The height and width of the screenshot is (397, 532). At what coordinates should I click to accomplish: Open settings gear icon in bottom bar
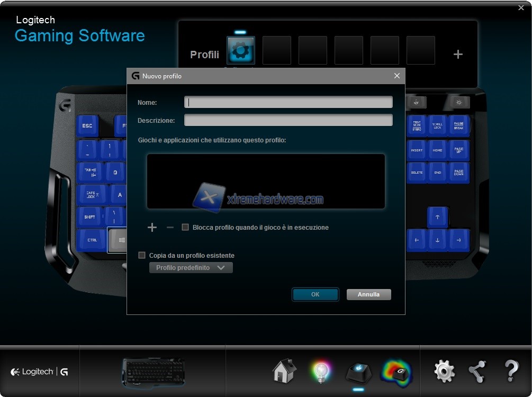444,372
